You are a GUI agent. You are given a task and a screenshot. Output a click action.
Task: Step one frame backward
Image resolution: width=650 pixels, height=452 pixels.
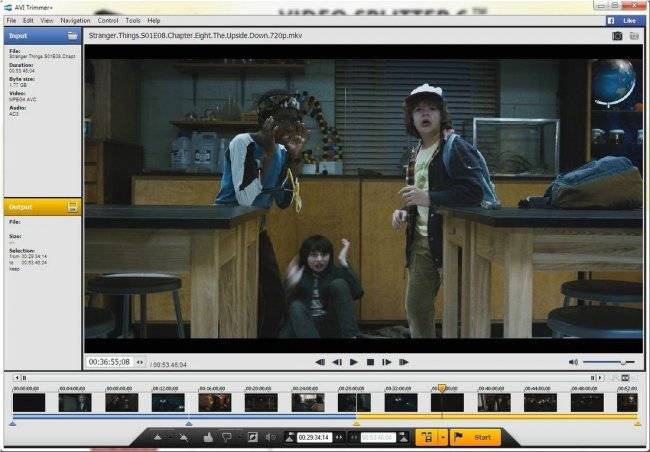coord(337,362)
